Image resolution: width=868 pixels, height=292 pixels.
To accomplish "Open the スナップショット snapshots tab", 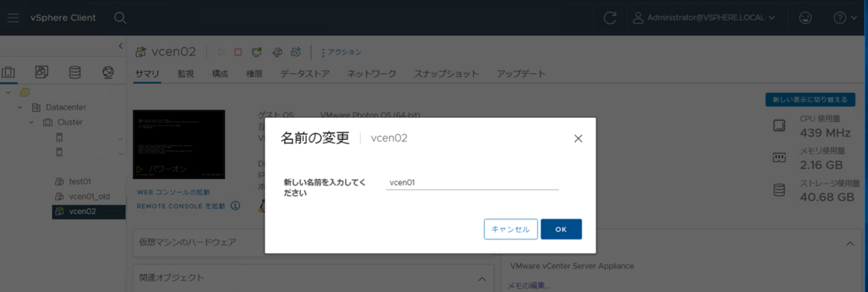I will click(x=446, y=74).
